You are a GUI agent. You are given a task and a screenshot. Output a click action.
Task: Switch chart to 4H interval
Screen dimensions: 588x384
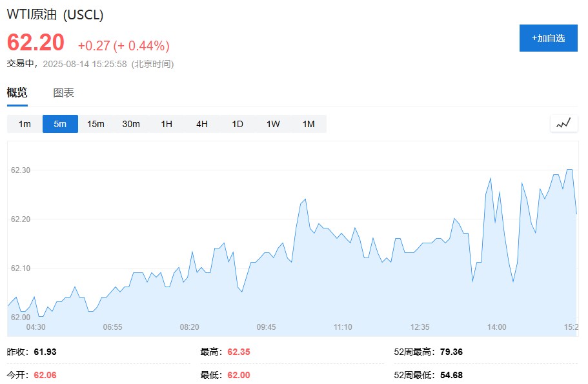click(202, 124)
